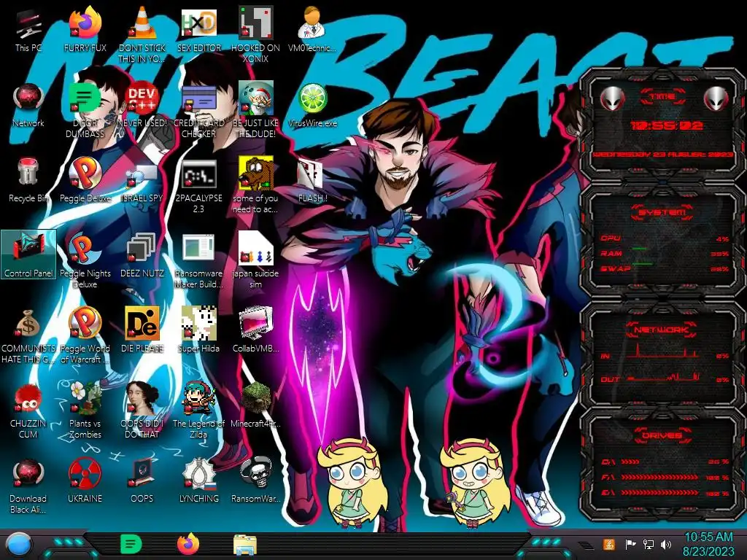This screenshot has width=747, height=560.
Task: Launch the HOOKED ON XONIX shortcut
Action: (x=256, y=36)
